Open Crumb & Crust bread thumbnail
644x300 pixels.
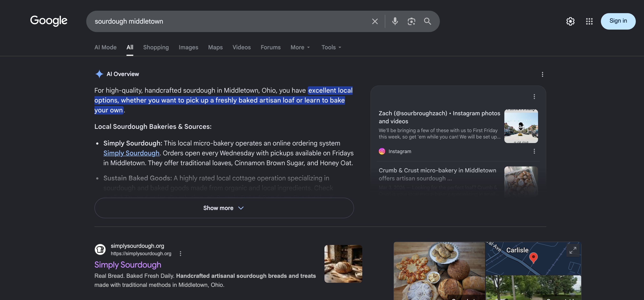[x=521, y=181]
